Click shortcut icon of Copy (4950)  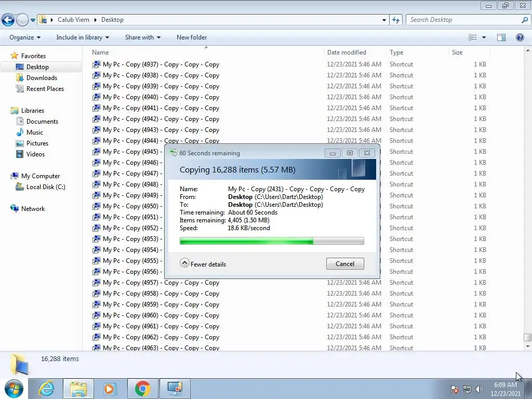tap(97, 206)
